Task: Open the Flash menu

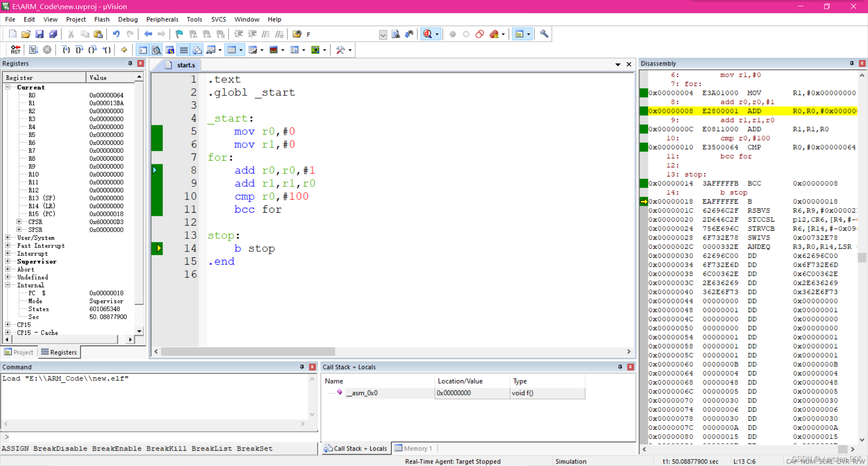Action: click(102, 19)
